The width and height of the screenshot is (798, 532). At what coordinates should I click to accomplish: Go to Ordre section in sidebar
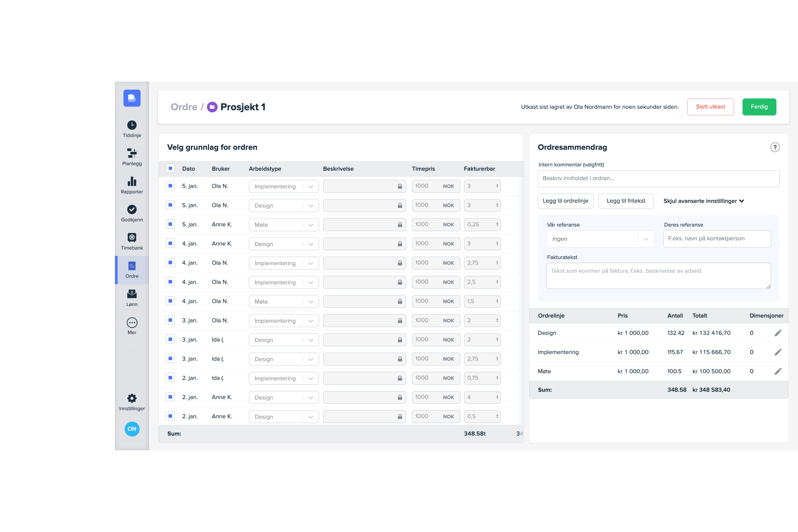pyautogui.click(x=132, y=270)
